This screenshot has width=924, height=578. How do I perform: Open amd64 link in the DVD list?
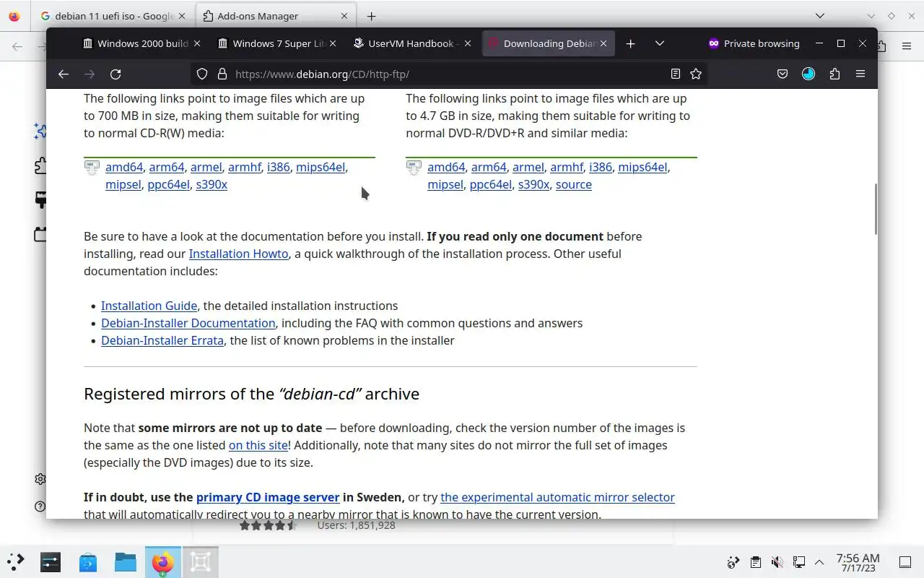[446, 167]
